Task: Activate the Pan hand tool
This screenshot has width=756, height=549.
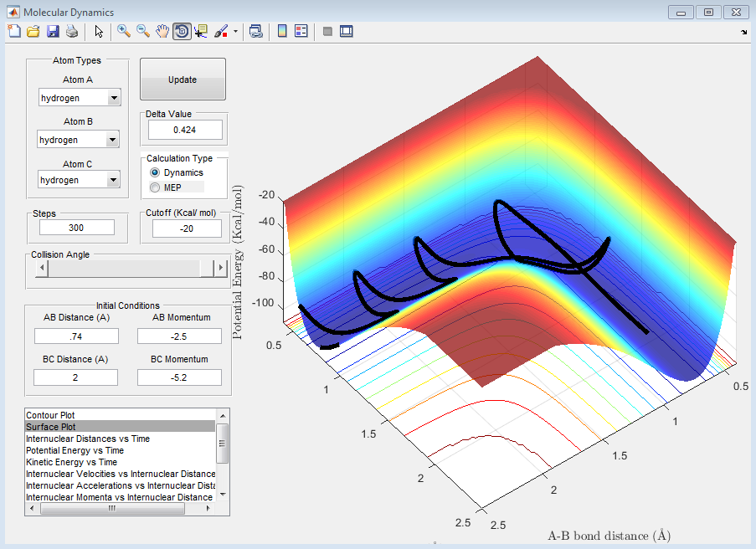Action: [162, 31]
